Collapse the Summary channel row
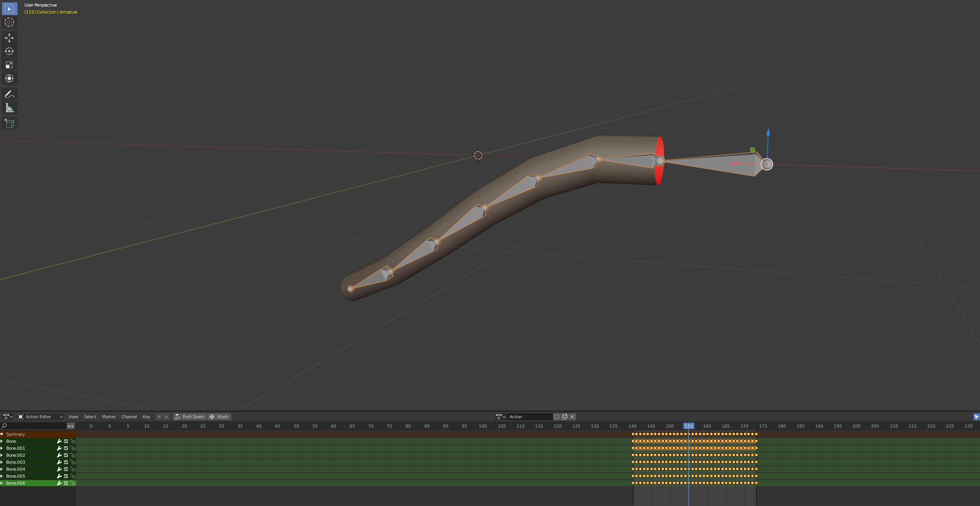The image size is (980, 506). coord(2,434)
